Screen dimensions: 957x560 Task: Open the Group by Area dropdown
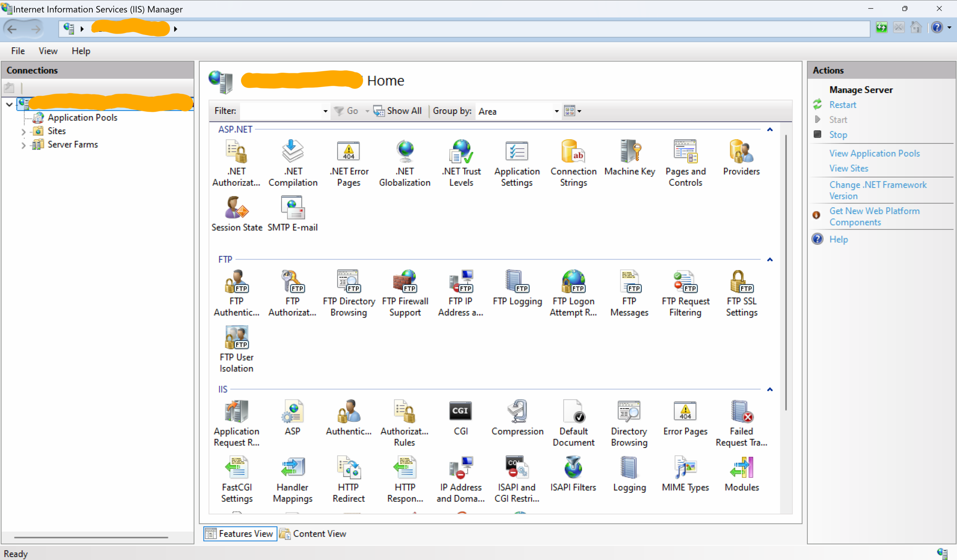[x=556, y=111]
